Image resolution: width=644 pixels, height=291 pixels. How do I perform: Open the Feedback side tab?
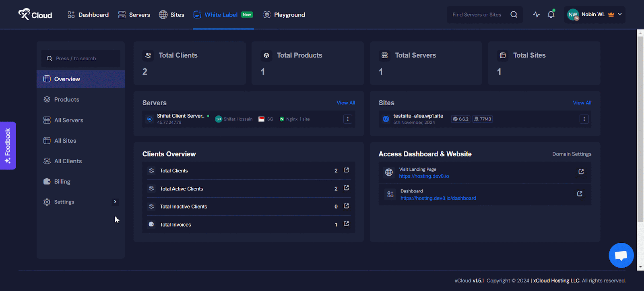[8, 145]
